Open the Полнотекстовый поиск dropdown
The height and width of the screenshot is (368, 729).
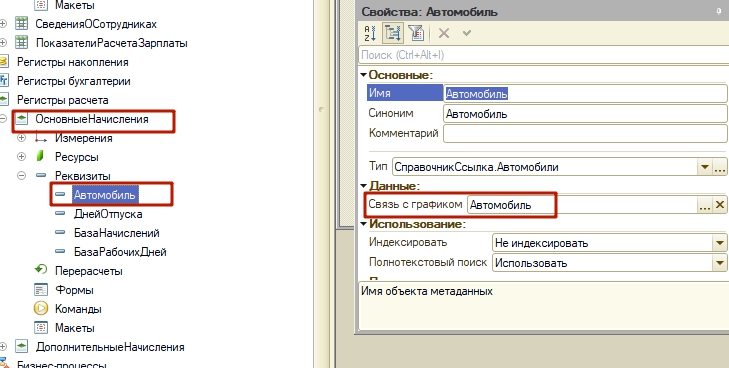point(720,263)
